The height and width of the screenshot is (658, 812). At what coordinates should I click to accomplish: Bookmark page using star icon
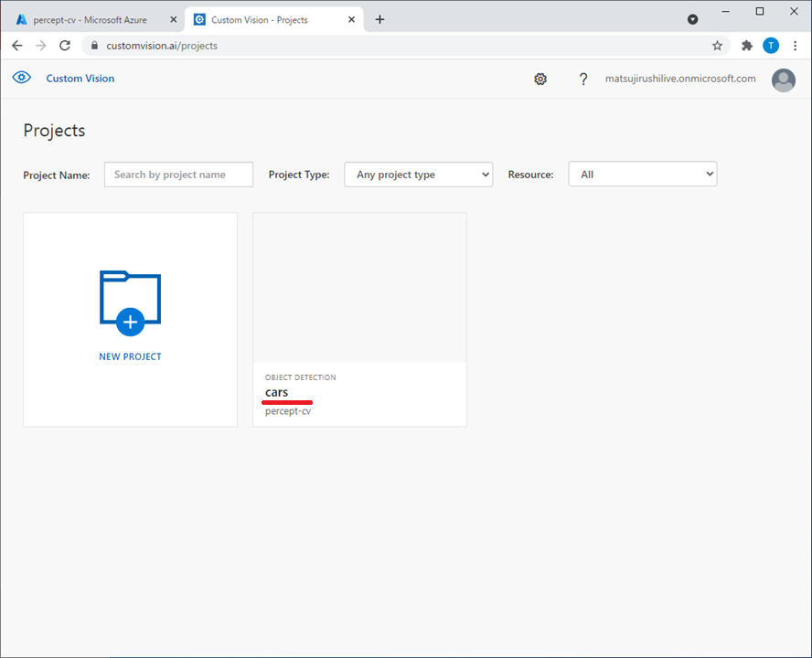pyautogui.click(x=717, y=46)
